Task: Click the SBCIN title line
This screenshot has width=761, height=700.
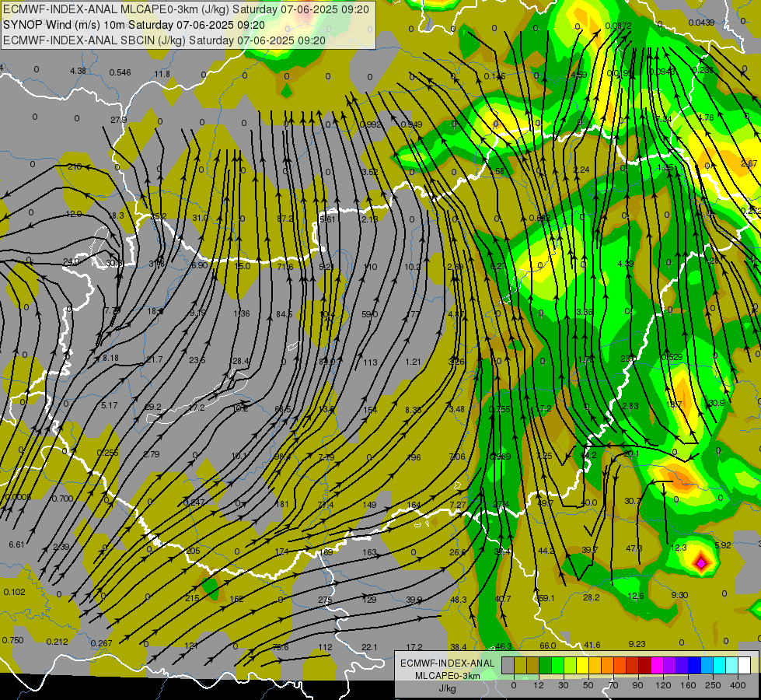Action: [164, 40]
